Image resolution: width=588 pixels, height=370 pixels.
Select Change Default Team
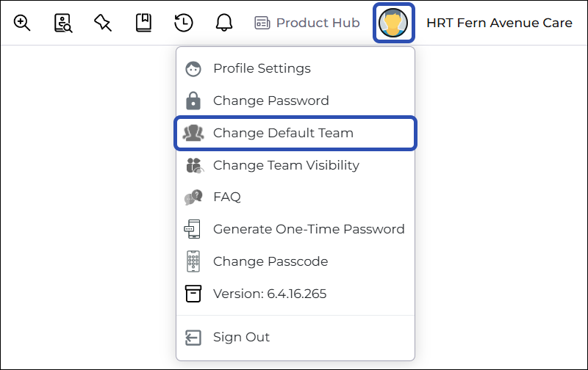click(x=295, y=133)
